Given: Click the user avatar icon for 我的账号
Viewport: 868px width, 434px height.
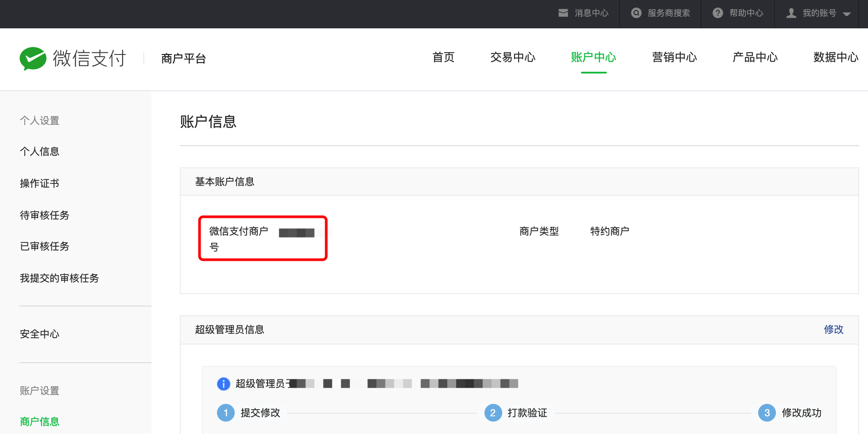Looking at the screenshot, I should tap(791, 13).
